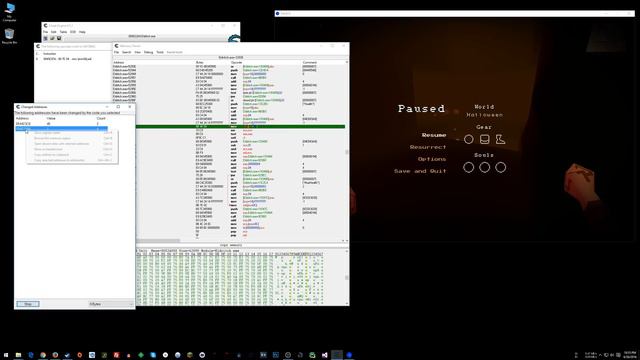640x360 pixels.
Task: Select the second Gear slot armor icon
Action: click(x=484, y=140)
